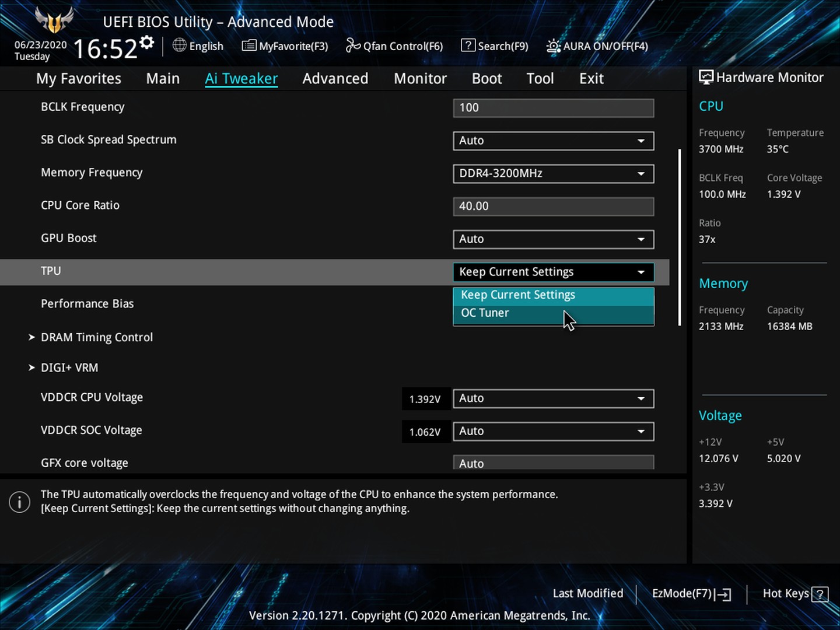Screen dimensions: 840x630
Task: Open the SB Clock Spread Spectrum dropdown
Action: point(554,141)
